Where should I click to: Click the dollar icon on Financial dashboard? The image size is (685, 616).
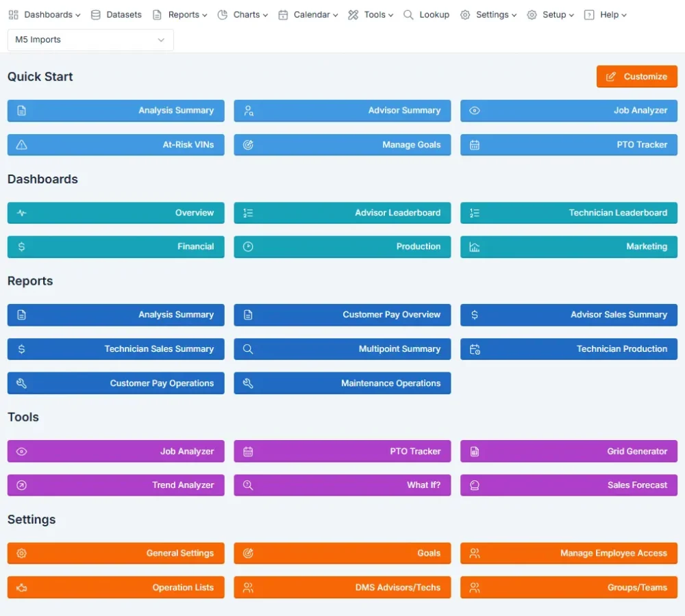22,247
